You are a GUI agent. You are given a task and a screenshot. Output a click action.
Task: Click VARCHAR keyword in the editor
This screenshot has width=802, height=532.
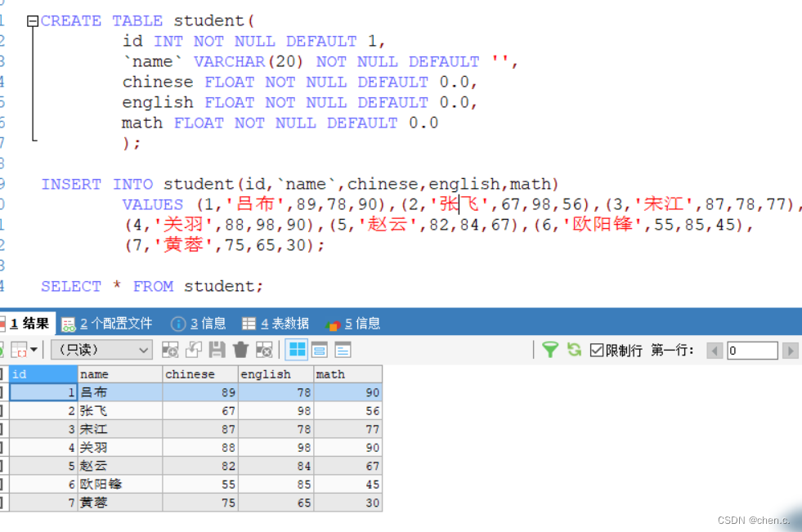pos(229,62)
